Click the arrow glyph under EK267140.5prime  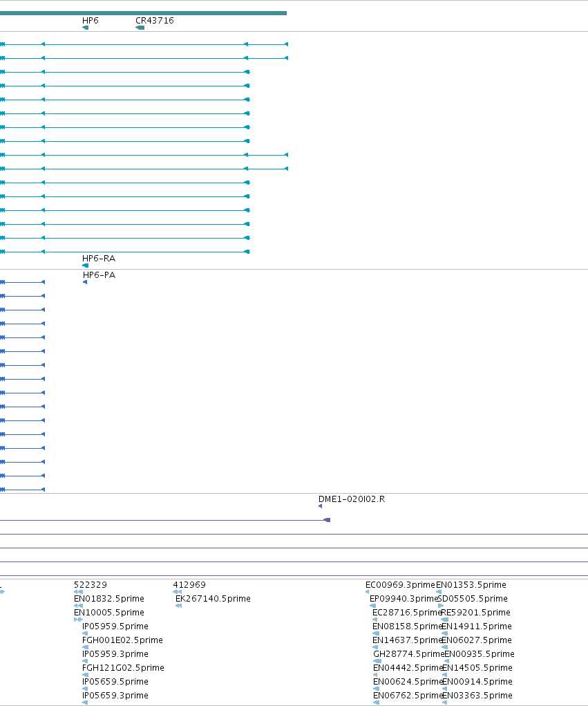[178, 606]
